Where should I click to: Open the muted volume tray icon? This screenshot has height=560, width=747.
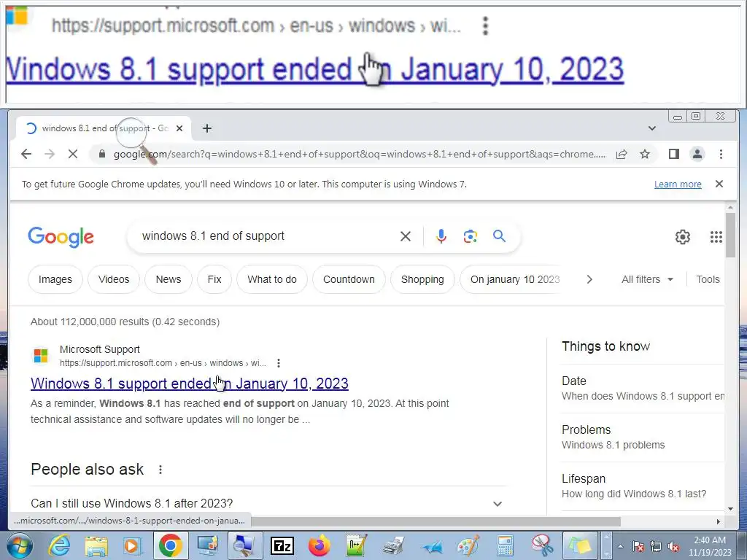pyautogui.click(x=673, y=546)
